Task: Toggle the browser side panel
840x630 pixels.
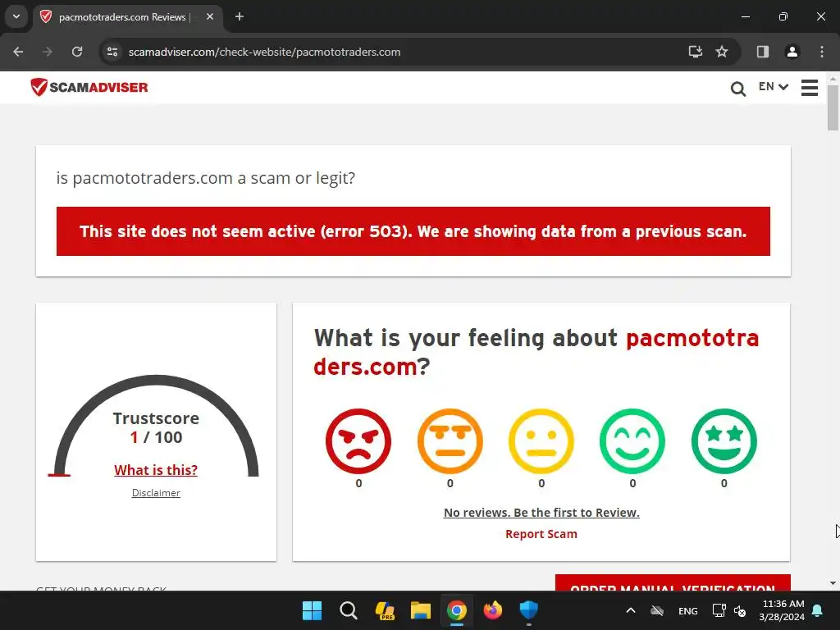Action: click(x=763, y=52)
